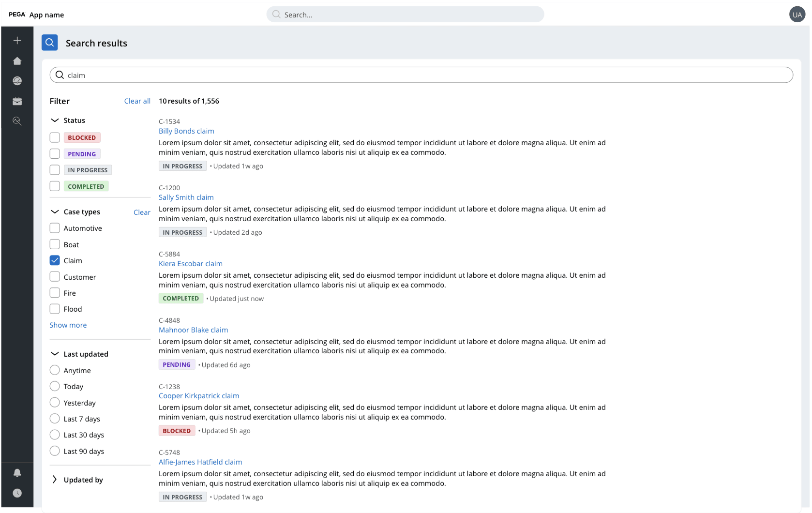This screenshot has width=812, height=513.
Task: Click magnifier icon in claim search field
Action: (x=60, y=75)
